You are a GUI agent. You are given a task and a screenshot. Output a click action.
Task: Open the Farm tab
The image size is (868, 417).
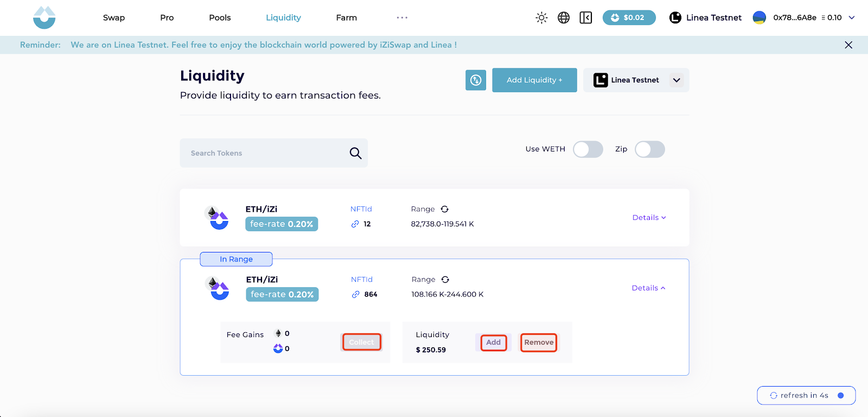pos(347,18)
